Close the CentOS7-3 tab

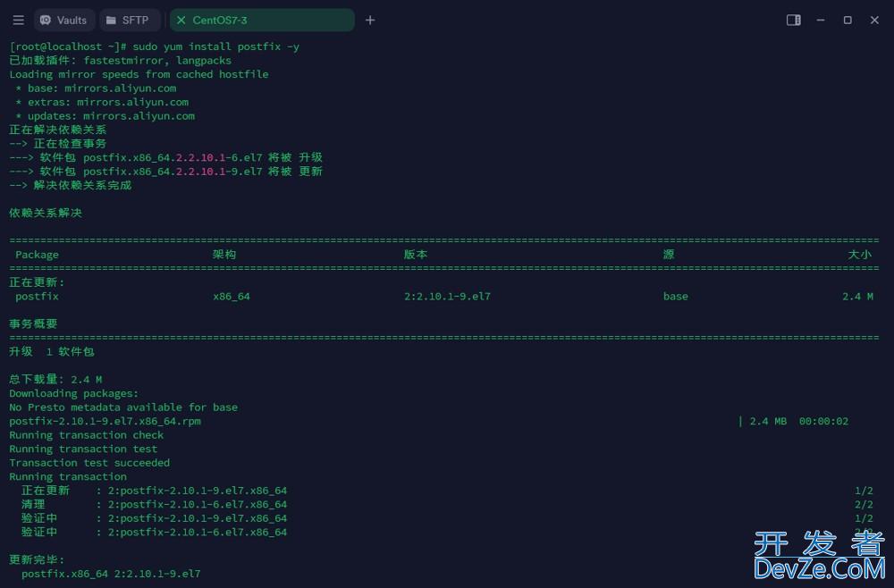[181, 21]
